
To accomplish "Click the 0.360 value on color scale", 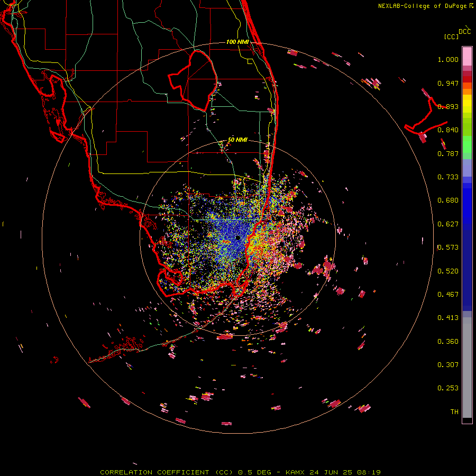I will (x=448, y=342).
